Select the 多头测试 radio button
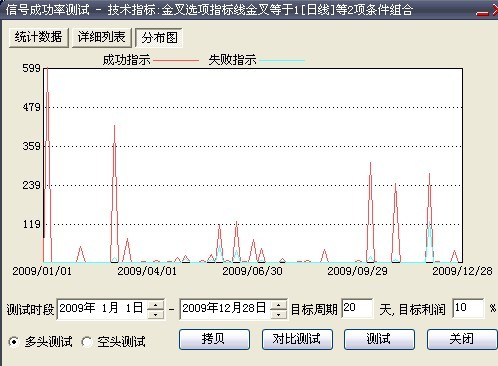The height and width of the screenshot is (366, 498). (14, 342)
